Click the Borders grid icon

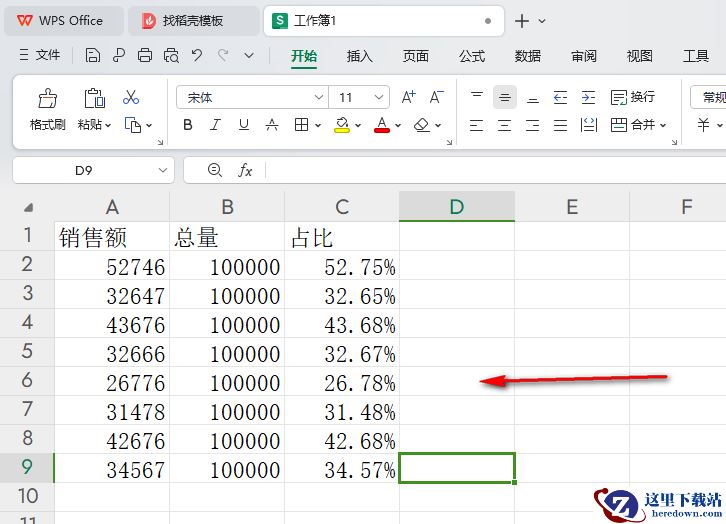301,125
